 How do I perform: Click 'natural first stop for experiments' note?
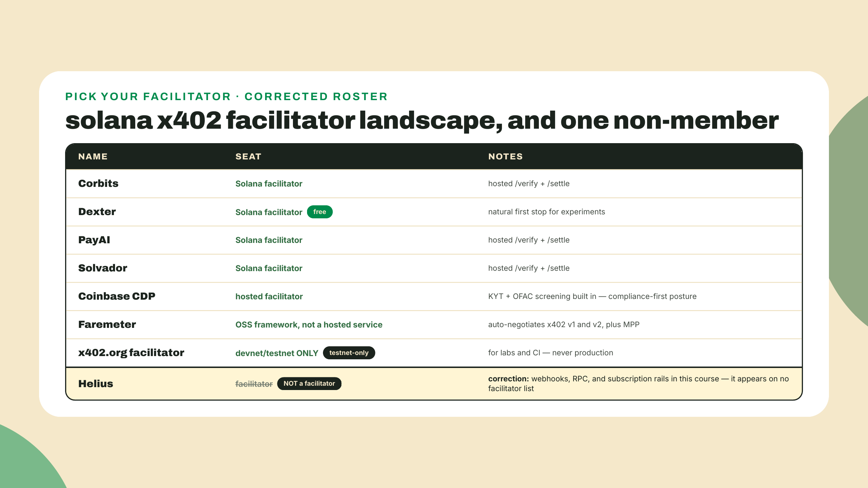coord(546,212)
